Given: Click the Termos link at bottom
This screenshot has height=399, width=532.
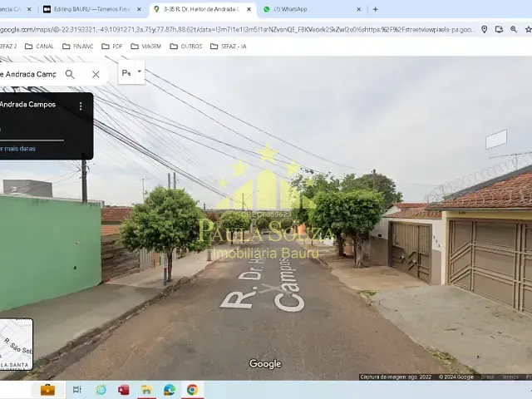Looking at the screenshot, I should pos(510,377).
